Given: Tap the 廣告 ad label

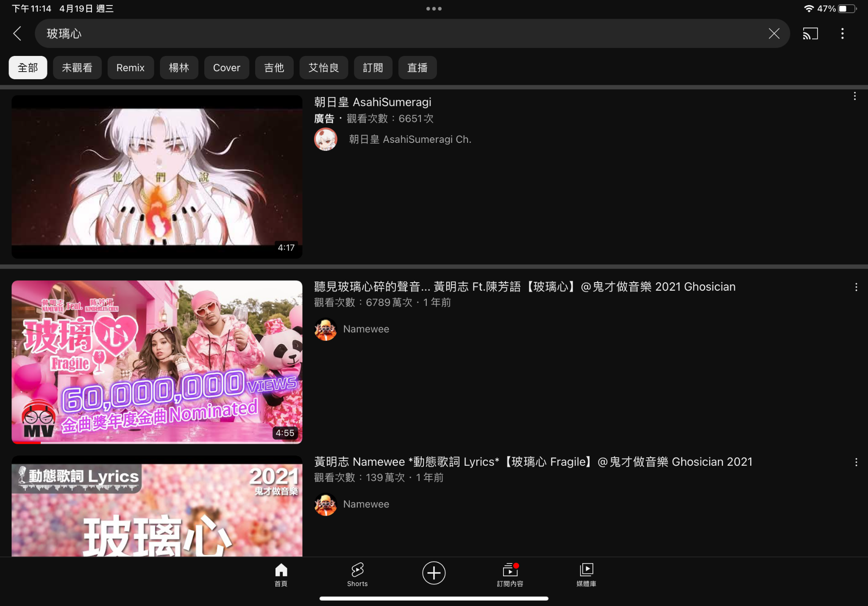Looking at the screenshot, I should point(324,119).
